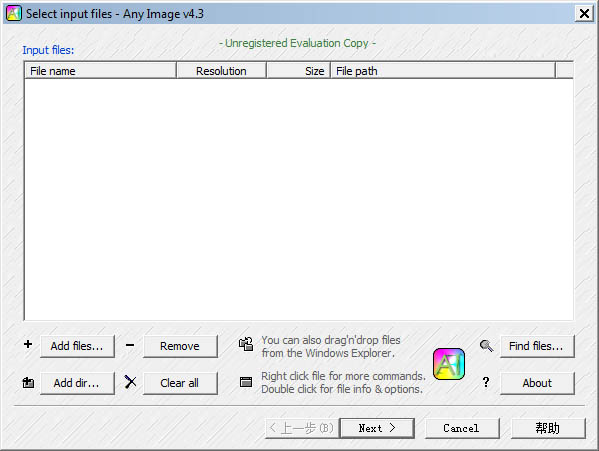Click the X icon beside Clear all
Screen dimensions: 599x451
[130, 381]
